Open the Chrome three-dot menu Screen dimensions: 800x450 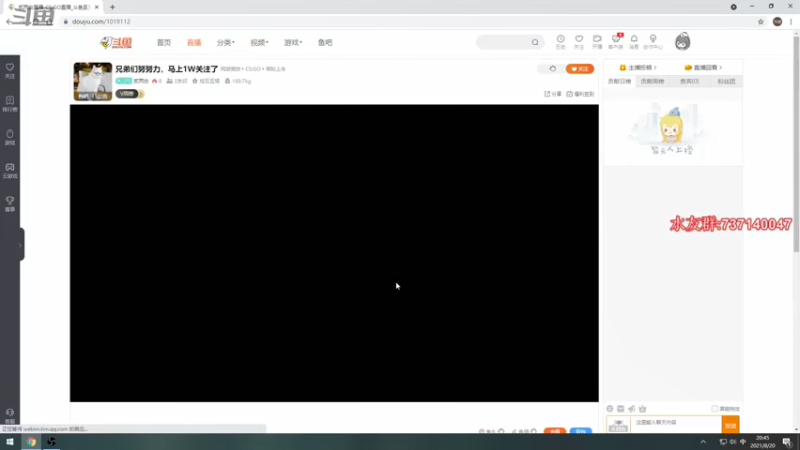pos(791,21)
